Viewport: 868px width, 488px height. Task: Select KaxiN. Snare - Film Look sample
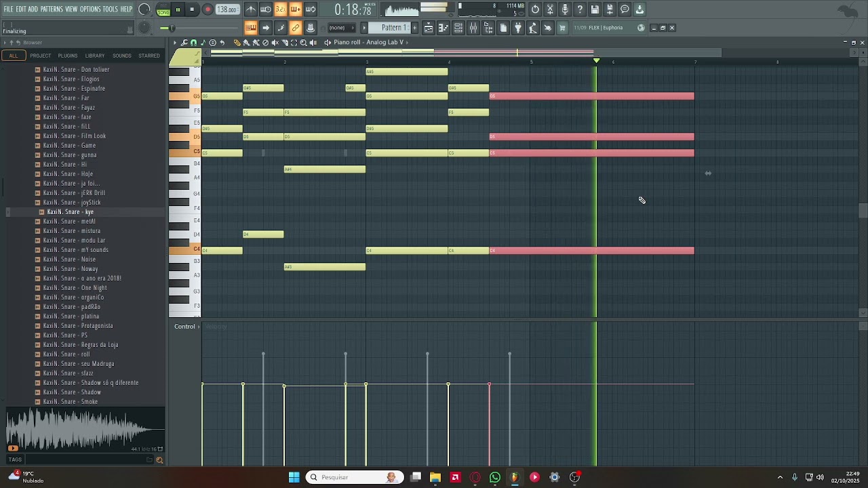click(x=75, y=136)
